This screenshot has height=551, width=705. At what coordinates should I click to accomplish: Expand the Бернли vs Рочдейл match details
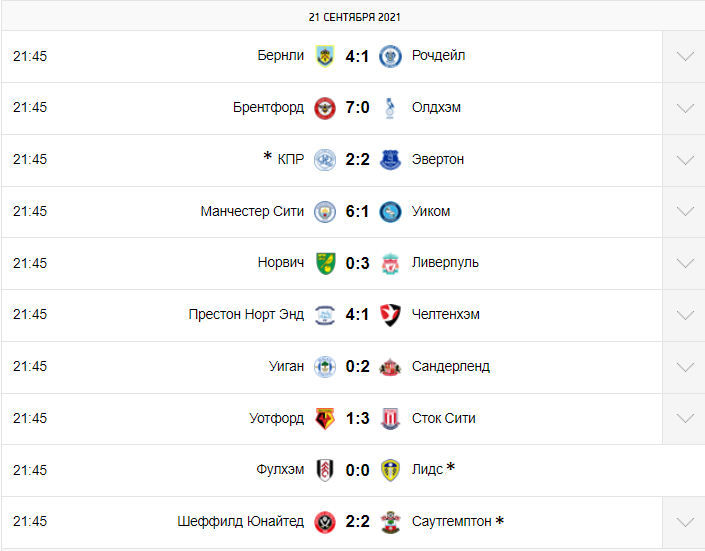685,56
